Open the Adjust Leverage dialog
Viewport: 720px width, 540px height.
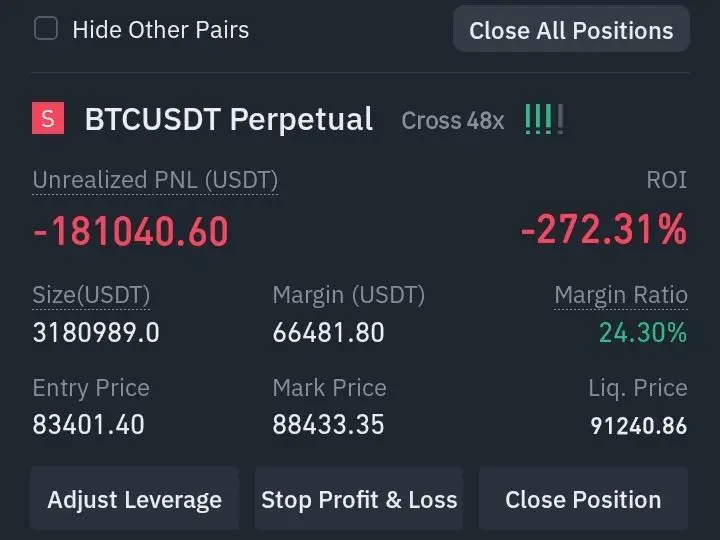tap(135, 499)
